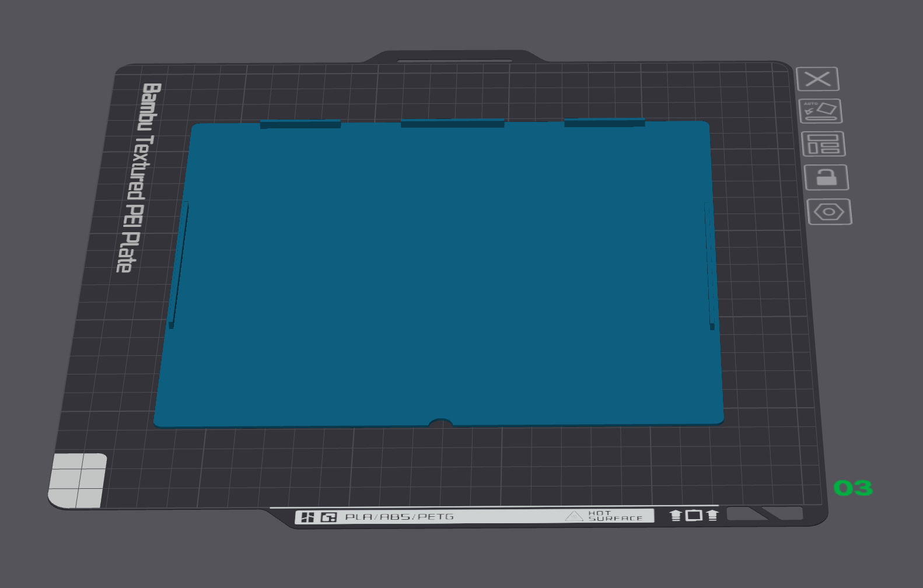Arrange objects using the plate layout icon
Screen dimensions: 923x588
tap(823, 144)
